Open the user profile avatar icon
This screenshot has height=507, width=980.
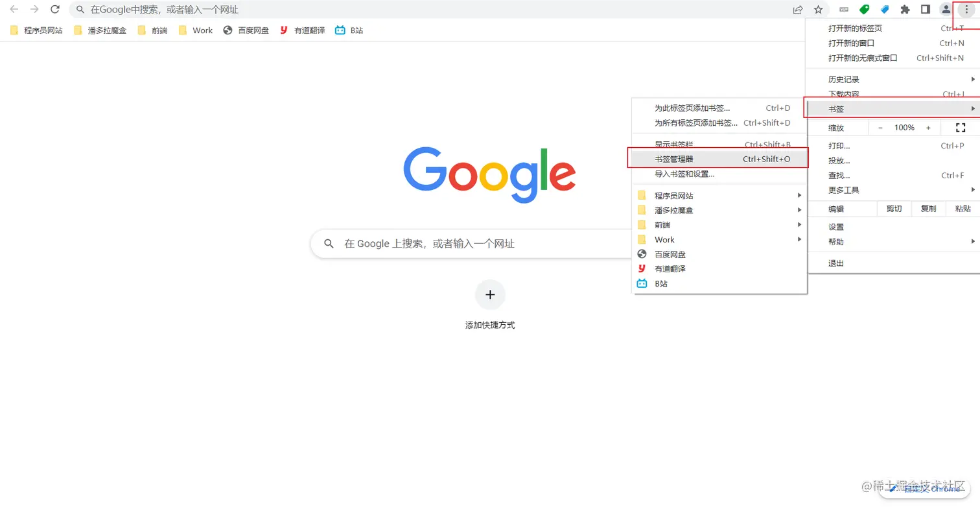(946, 10)
